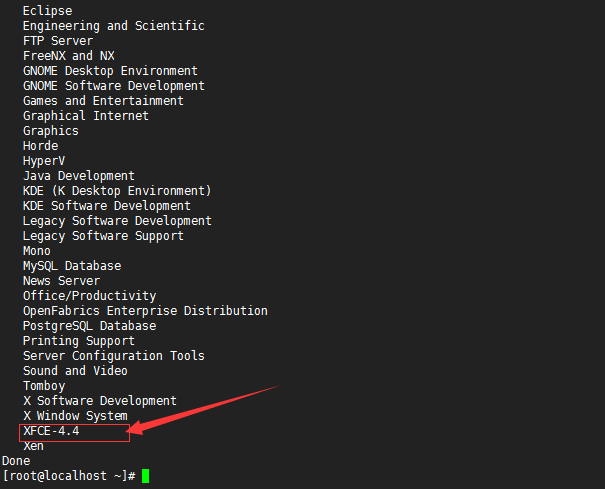Click the PostgreSQL Database line
Image resolution: width=605 pixels, height=489 pixels.
click(90, 326)
